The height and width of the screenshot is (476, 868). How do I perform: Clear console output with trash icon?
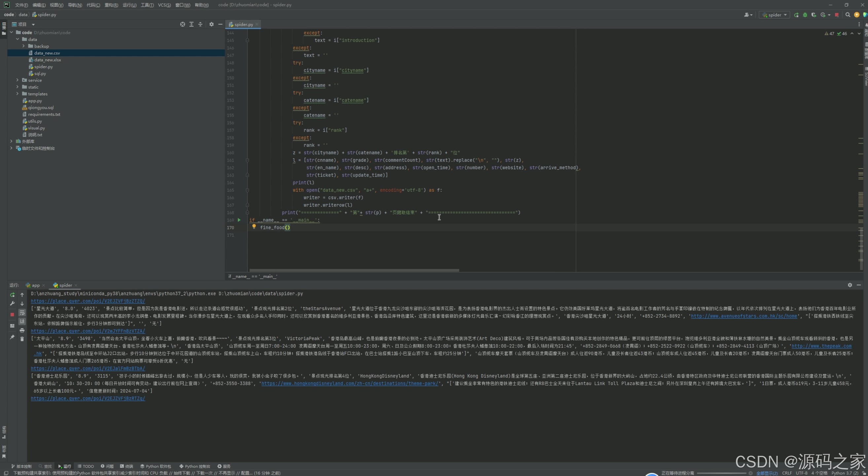(22, 339)
